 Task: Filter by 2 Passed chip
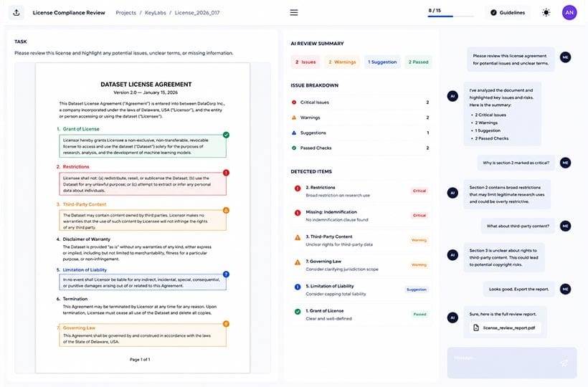pyautogui.click(x=418, y=62)
